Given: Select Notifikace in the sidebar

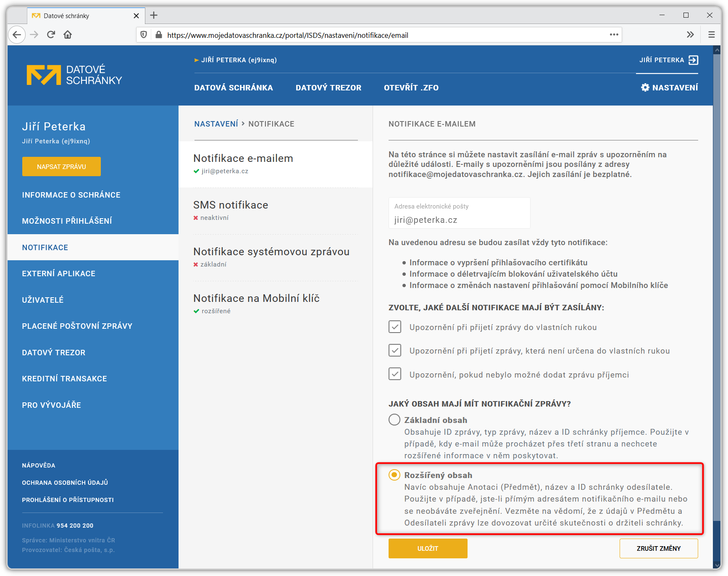Looking at the screenshot, I should pyautogui.click(x=93, y=247).
